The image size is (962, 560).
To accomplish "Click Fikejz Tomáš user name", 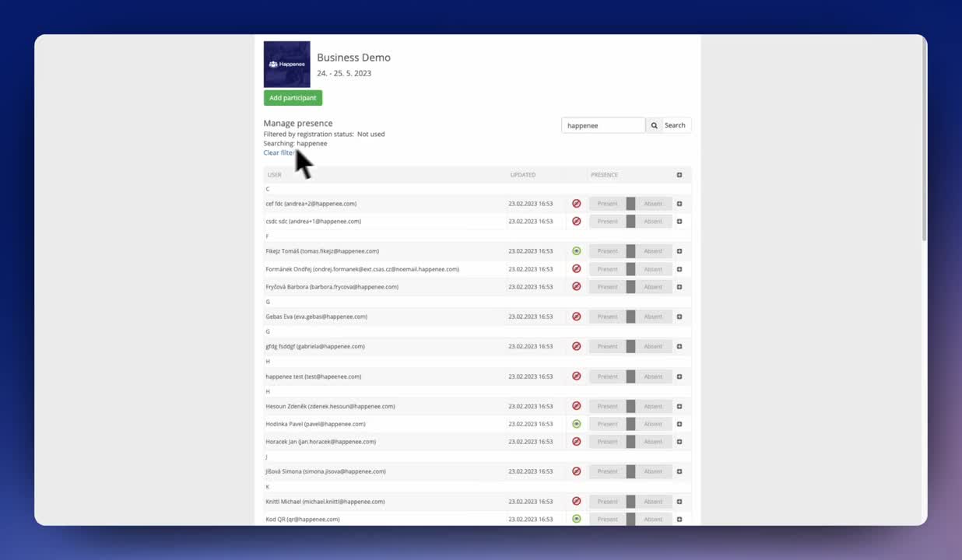I will point(322,251).
